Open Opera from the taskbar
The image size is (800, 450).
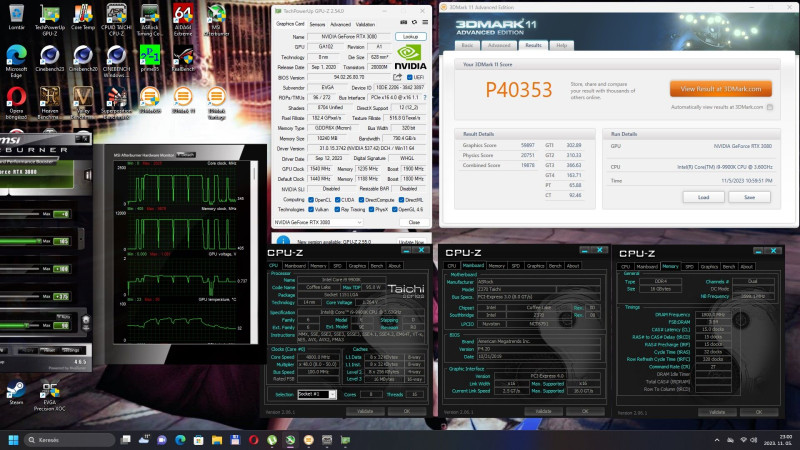click(x=254, y=440)
